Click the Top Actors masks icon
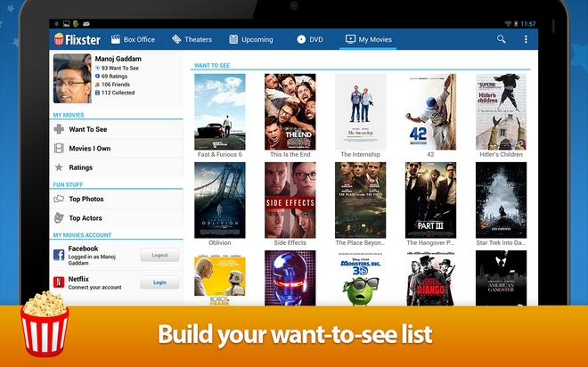The height and width of the screenshot is (367, 588). [x=59, y=217]
